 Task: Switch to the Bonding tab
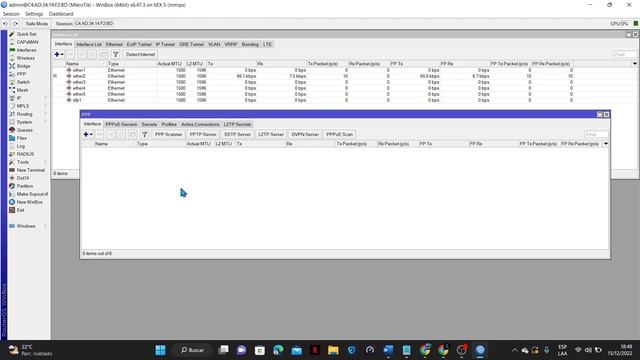(x=250, y=44)
